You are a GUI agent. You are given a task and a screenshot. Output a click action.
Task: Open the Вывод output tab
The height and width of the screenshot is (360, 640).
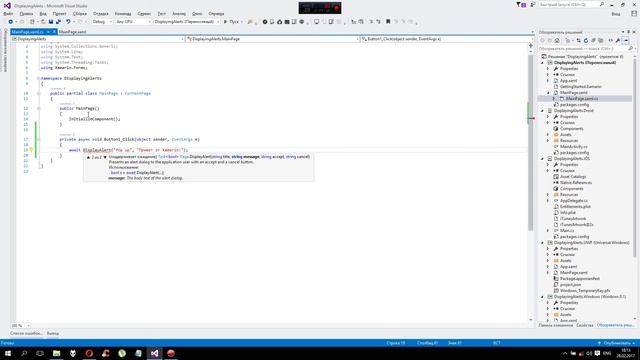pos(53,333)
